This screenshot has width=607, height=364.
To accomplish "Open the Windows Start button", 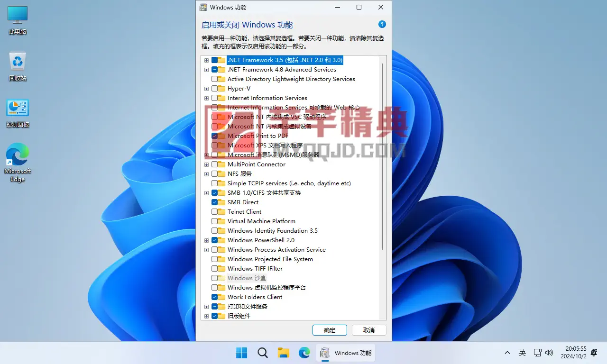I will pyautogui.click(x=242, y=353).
